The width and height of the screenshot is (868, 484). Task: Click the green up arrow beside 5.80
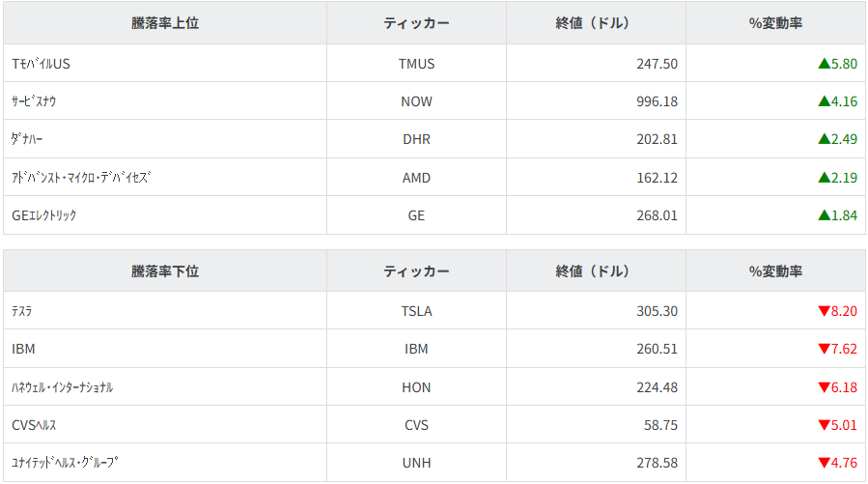(x=824, y=64)
